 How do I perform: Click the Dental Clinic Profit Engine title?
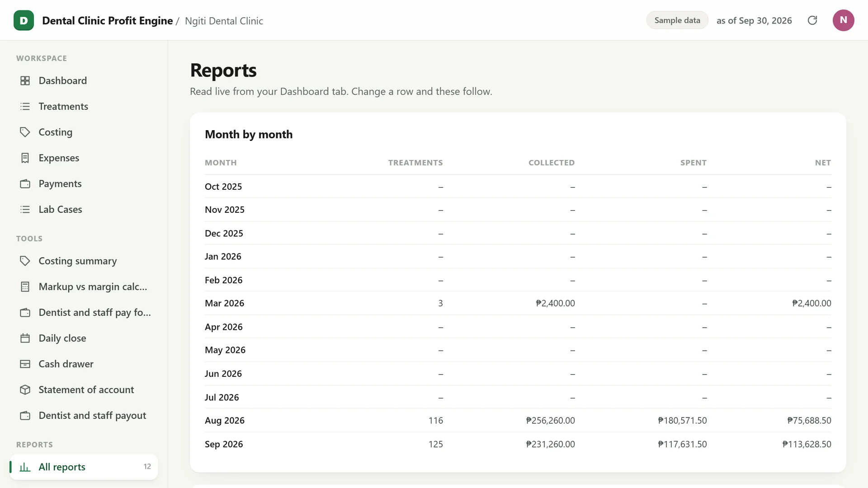pyautogui.click(x=107, y=21)
